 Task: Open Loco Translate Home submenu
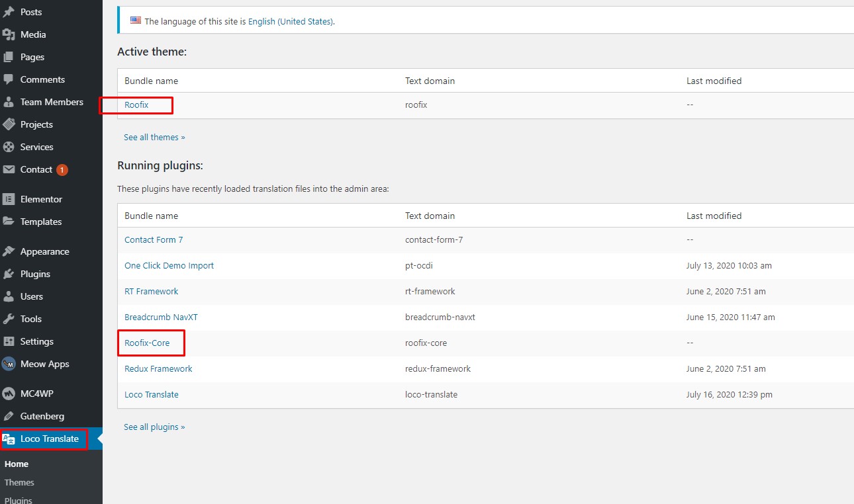[17, 464]
